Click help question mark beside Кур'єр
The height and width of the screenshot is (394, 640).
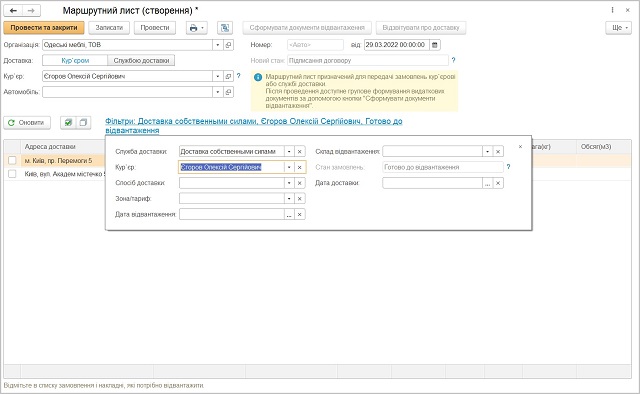pyautogui.click(x=239, y=76)
